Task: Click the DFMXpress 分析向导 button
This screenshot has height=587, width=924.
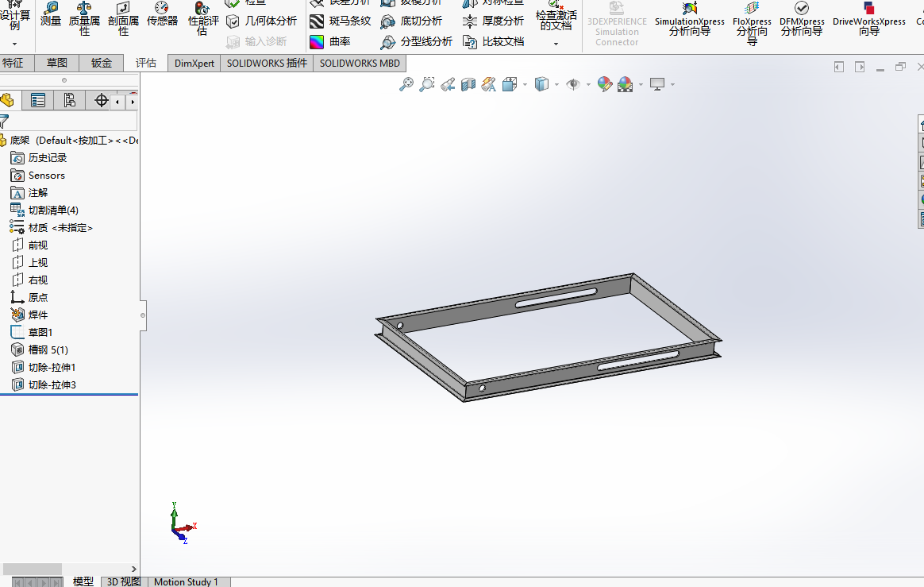Action: pyautogui.click(x=802, y=20)
